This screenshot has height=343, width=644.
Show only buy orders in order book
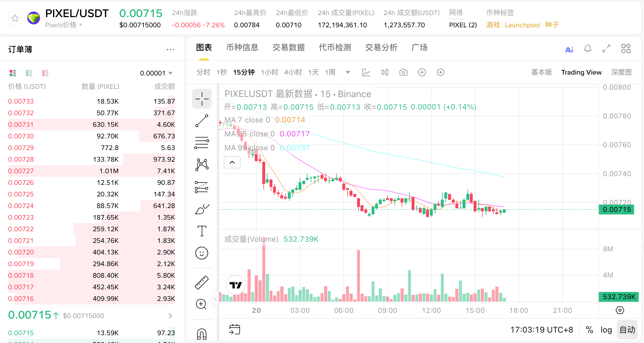pos(29,73)
